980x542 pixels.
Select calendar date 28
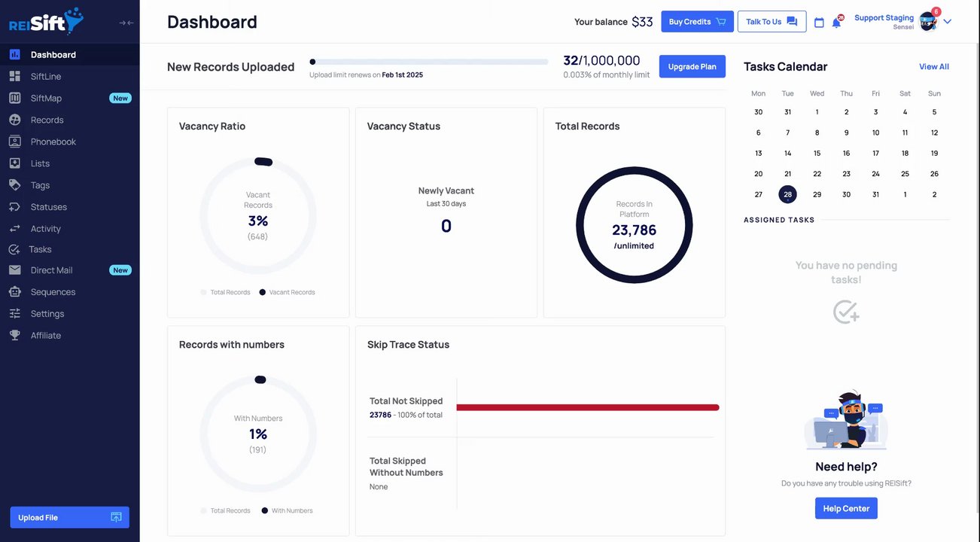tap(787, 194)
